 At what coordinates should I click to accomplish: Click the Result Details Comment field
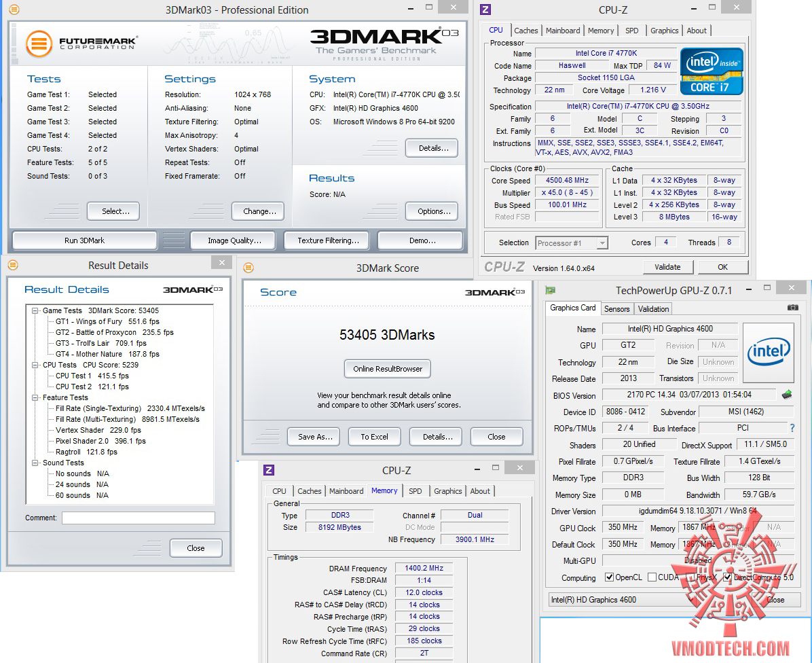139,518
